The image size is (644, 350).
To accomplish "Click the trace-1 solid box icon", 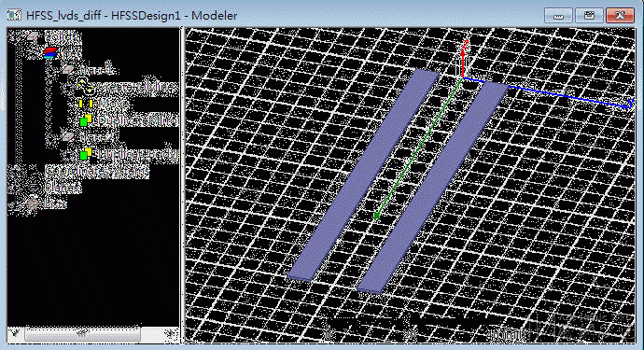I will coord(68,70).
